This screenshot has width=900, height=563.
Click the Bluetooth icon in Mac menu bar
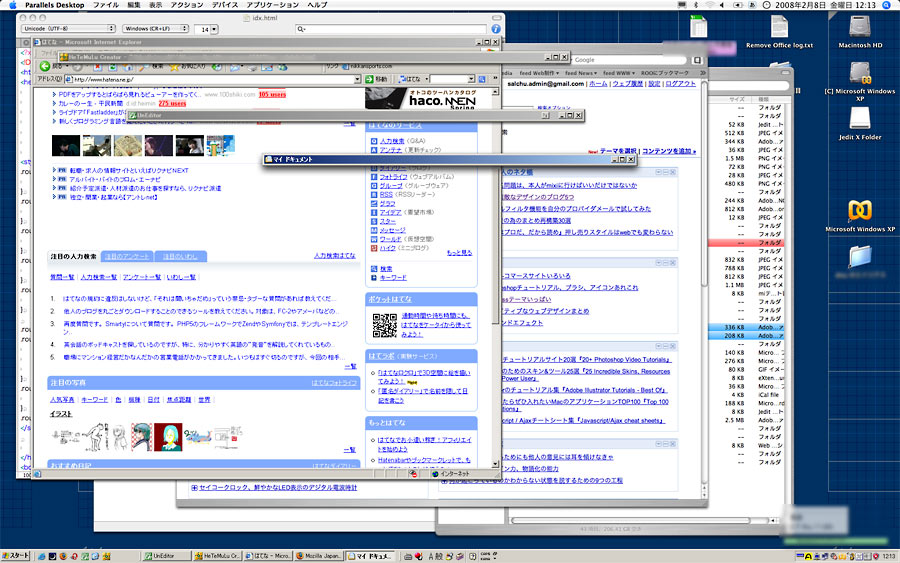click(696, 5)
